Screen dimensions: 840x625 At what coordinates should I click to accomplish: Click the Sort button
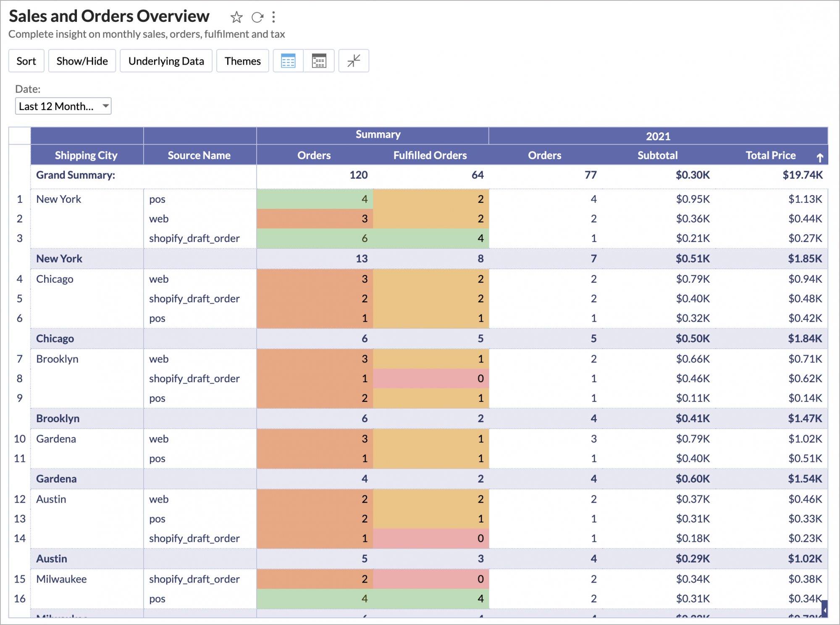pyautogui.click(x=26, y=61)
